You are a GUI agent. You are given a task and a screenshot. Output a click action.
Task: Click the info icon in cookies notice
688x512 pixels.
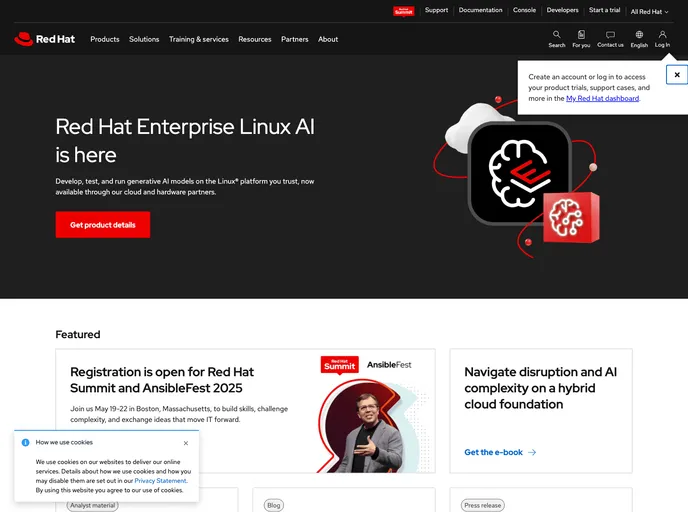pos(25,442)
